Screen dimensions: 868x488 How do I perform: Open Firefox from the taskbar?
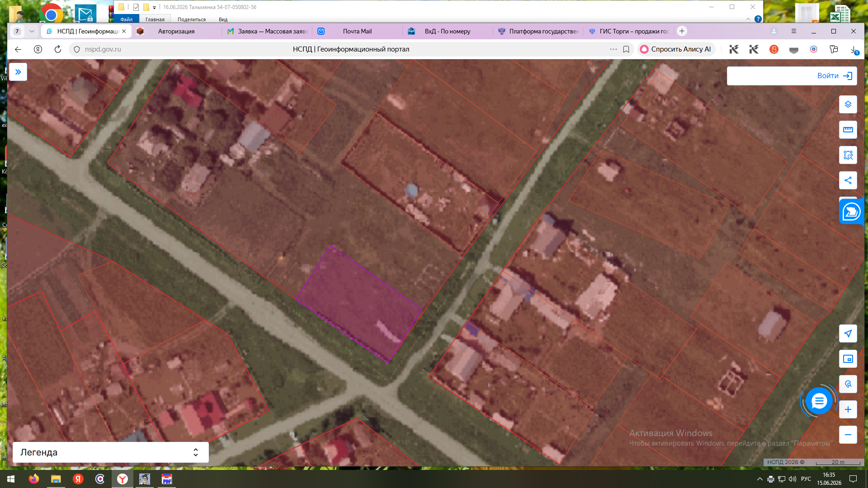pos(34,479)
